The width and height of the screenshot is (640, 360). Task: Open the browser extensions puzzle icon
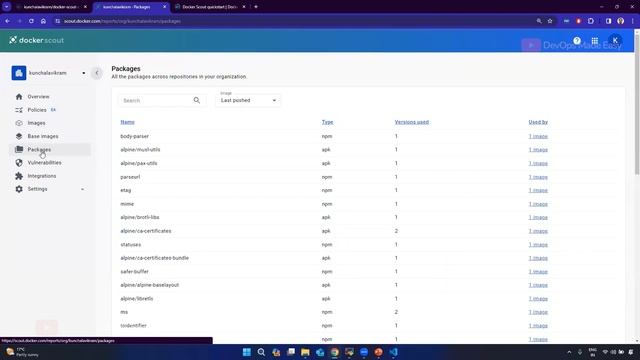coord(591,21)
